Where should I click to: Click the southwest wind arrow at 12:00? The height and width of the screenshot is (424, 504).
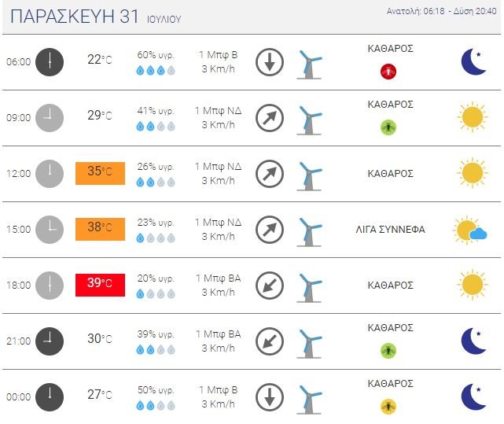point(270,174)
